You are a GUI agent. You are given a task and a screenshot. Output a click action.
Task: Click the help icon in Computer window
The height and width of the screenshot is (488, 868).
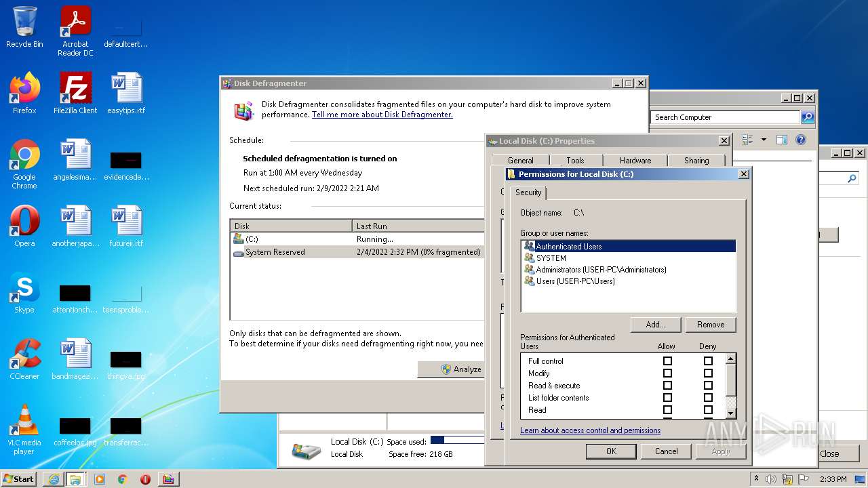(801, 140)
